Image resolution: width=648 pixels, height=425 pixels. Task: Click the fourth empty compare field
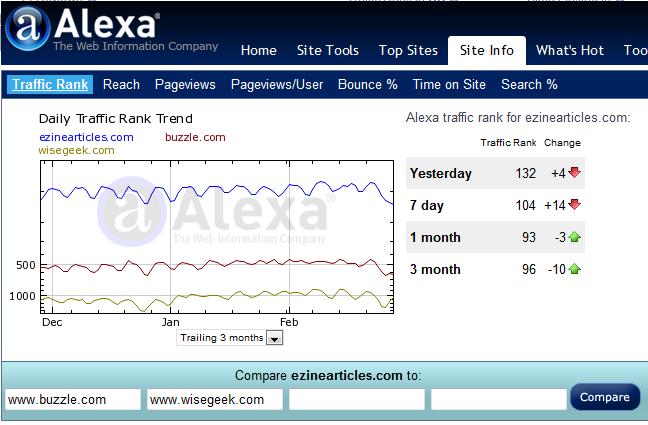(499, 399)
